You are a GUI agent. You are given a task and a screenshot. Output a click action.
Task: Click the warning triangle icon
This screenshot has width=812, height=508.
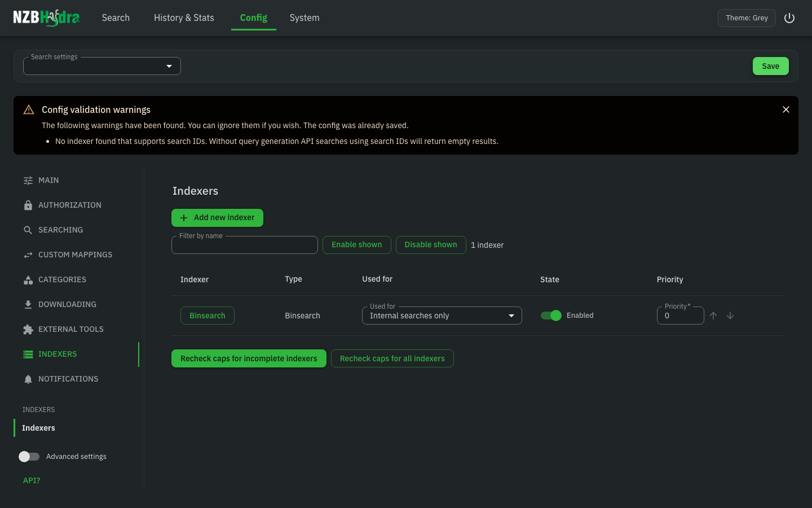(29, 110)
